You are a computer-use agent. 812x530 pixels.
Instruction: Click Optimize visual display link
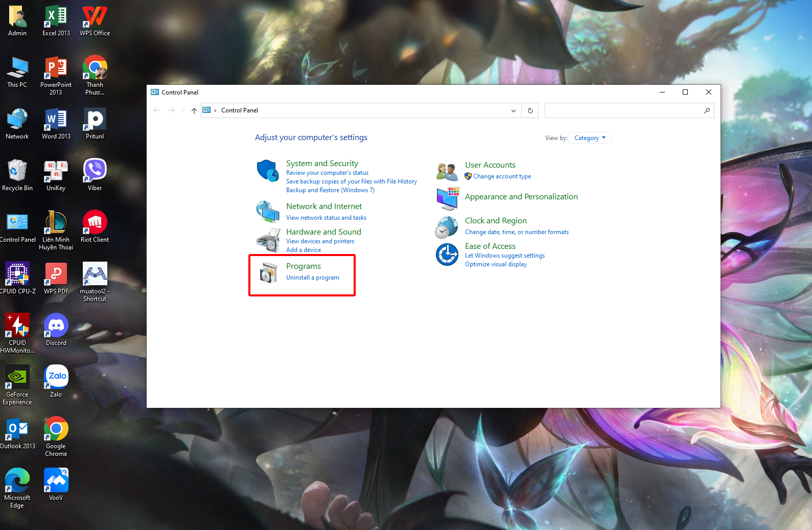(496, 264)
